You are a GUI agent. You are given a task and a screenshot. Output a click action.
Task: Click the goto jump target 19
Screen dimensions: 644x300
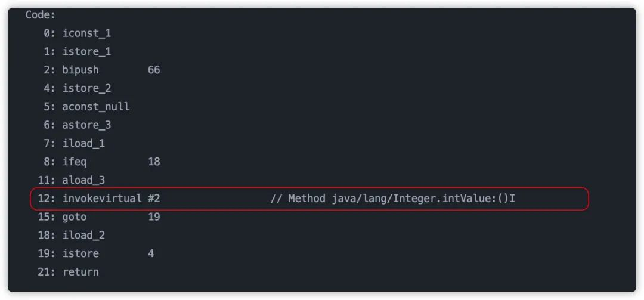pyautogui.click(x=154, y=217)
